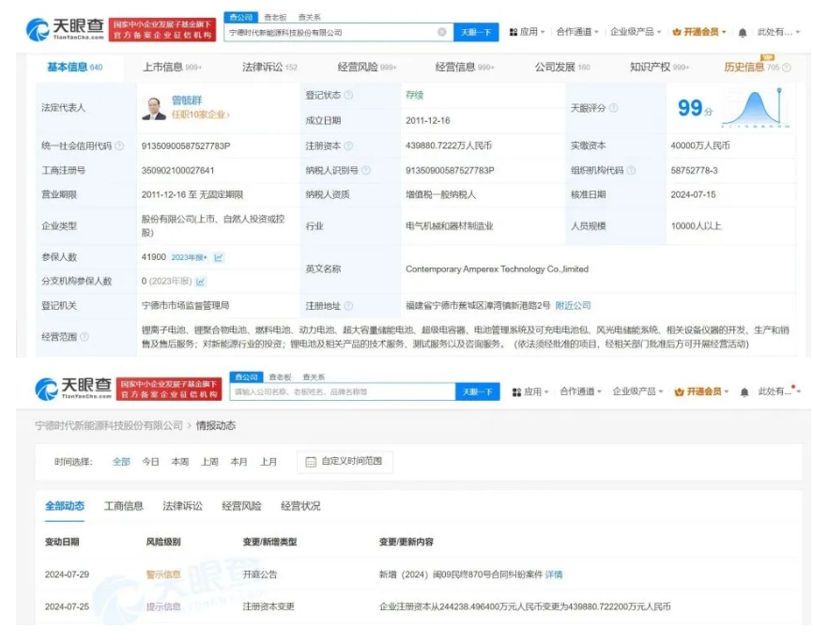Expand 合作通道 menu in the 情报动态 page header
Viewport: 813px width, 644px height.
580,391
